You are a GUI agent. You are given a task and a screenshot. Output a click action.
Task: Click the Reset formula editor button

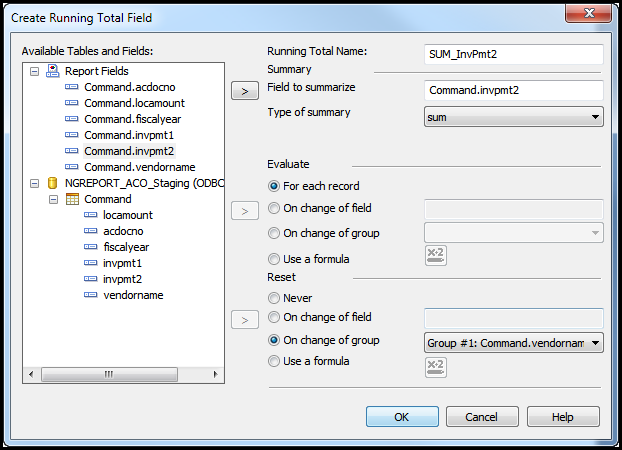[x=434, y=367]
